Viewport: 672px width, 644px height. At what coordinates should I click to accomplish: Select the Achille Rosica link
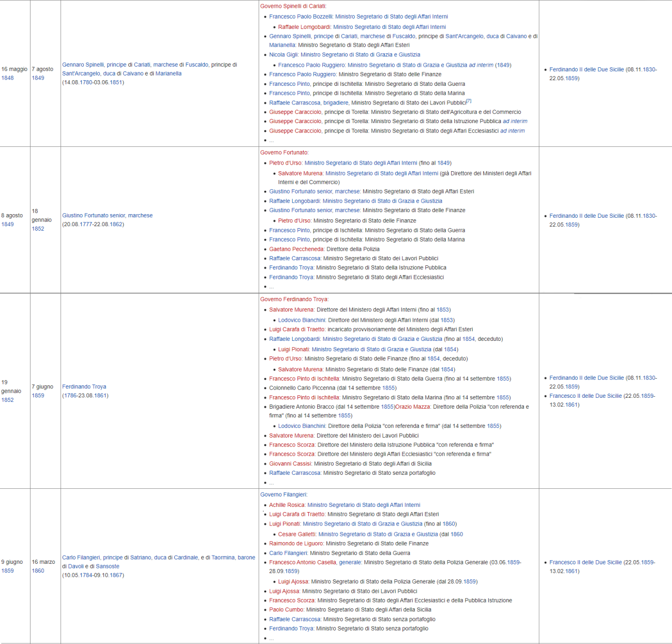pos(287,505)
